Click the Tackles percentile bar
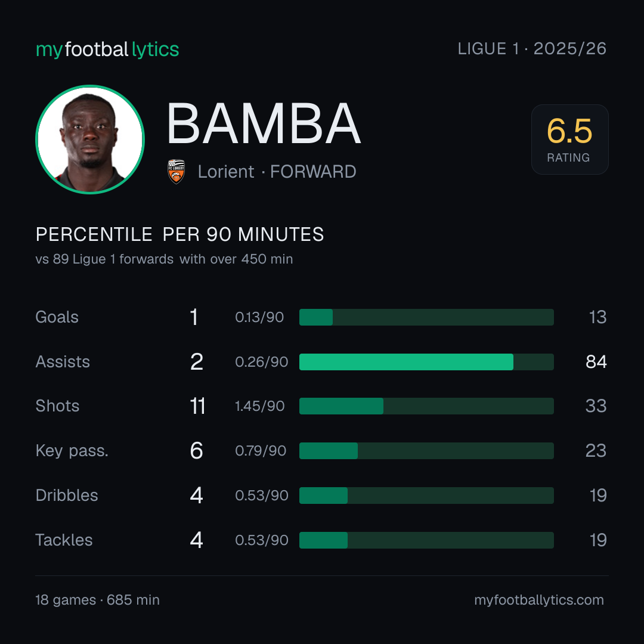 click(x=426, y=540)
